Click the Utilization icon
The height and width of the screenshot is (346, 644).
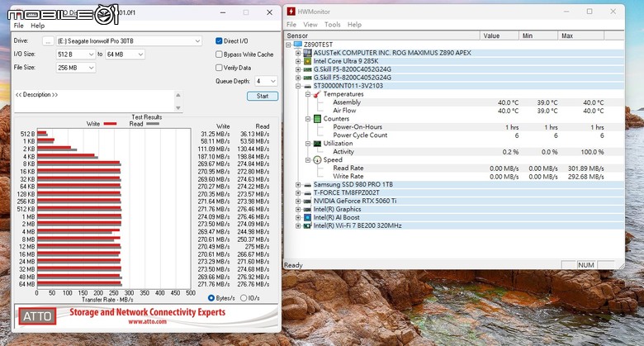pos(317,144)
